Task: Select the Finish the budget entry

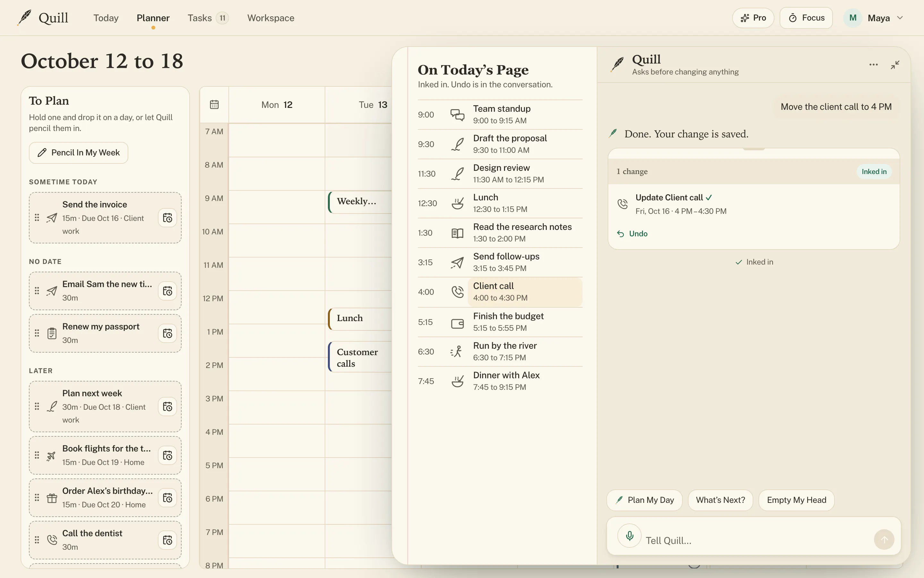Action: point(500,322)
